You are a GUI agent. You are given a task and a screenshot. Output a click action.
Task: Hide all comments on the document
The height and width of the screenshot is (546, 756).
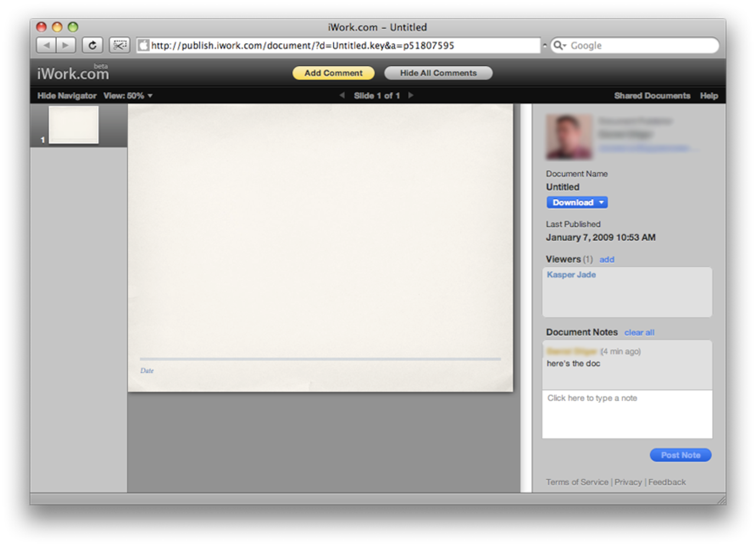click(438, 73)
